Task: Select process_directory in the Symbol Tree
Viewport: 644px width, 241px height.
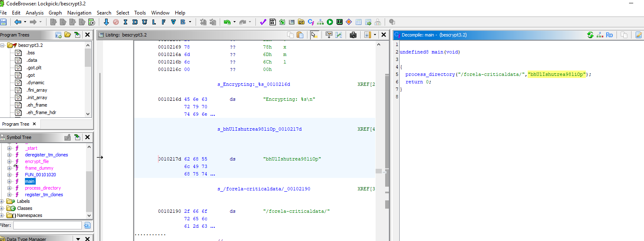Action: (x=43, y=188)
